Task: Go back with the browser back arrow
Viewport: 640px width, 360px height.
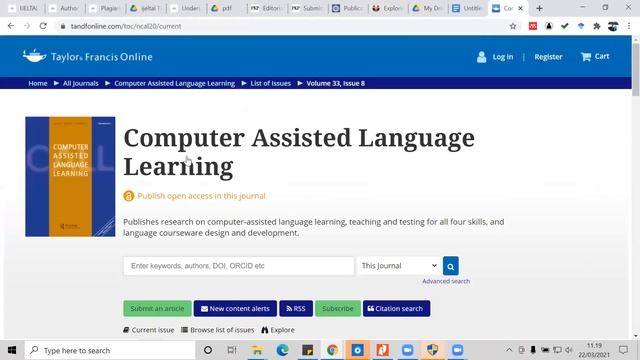Action: point(11,26)
